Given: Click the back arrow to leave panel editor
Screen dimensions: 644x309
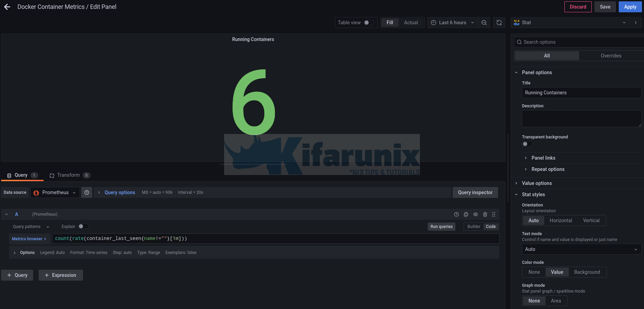Looking at the screenshot, I should click(7, 7).
